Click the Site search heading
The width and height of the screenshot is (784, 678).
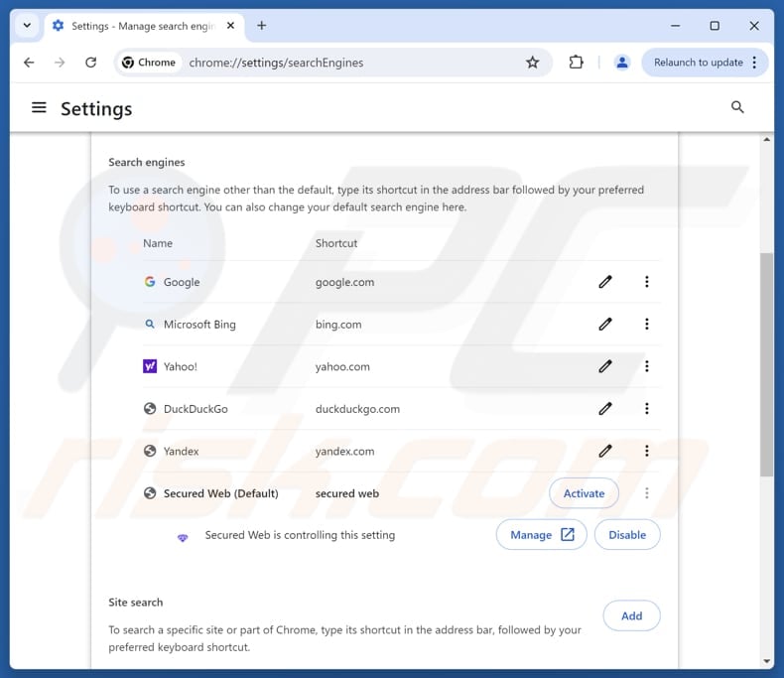pyautogui.click(x=136, y=602)
